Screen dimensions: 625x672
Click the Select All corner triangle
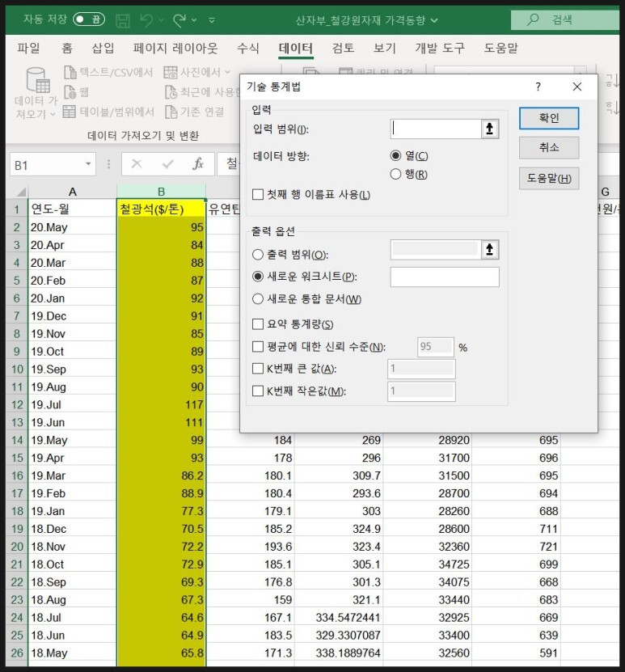pos(20,192)
